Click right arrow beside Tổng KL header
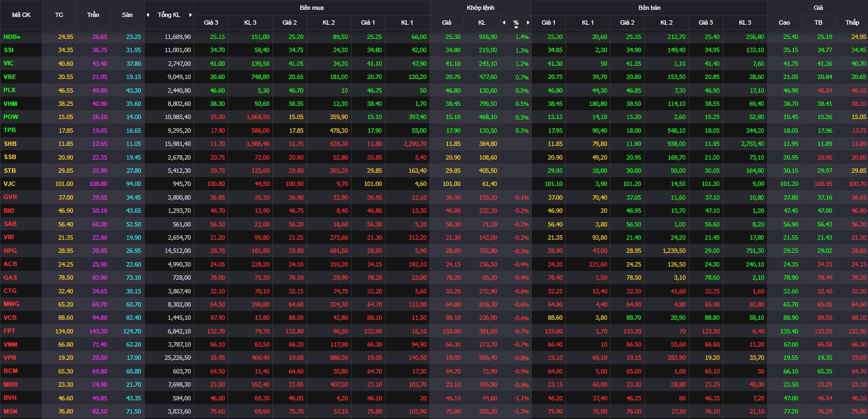 click(190, 15)
